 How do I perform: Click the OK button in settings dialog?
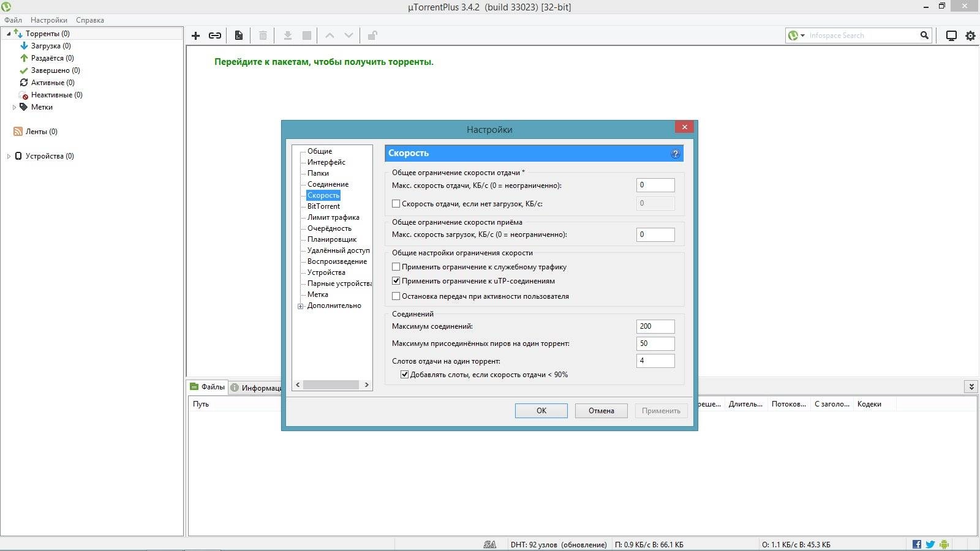point(541,410)
